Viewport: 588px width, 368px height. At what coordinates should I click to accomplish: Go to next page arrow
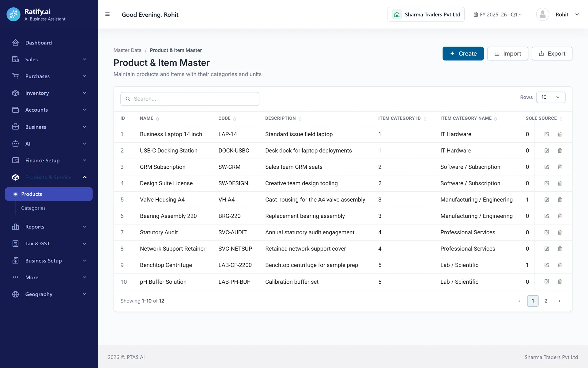point(560,301)
